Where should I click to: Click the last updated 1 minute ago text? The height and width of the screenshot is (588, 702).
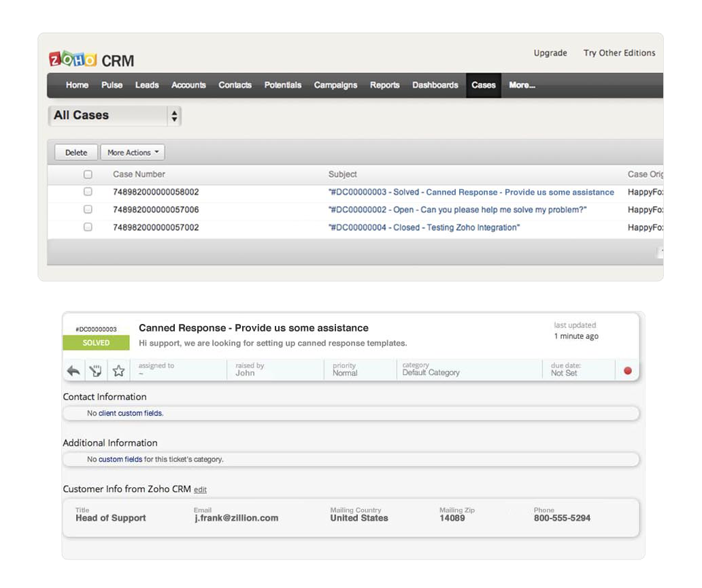point(576,331)
